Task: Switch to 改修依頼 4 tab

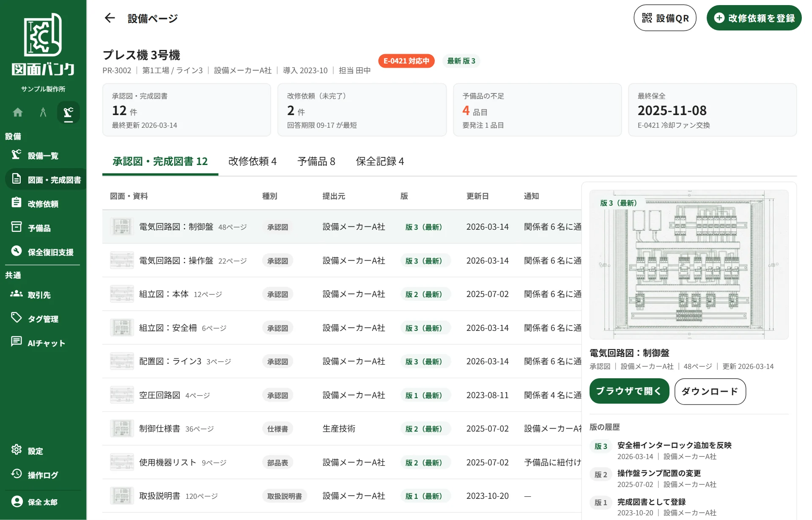Action: pos(252,162)
